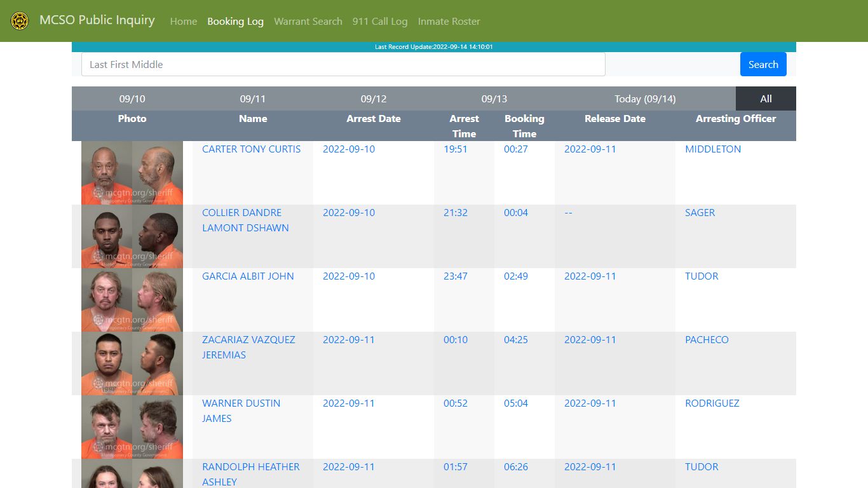The image size is (868, 488).
Task: Open the MCSO Public Inquiry brand link
Action: pos(97,20)
